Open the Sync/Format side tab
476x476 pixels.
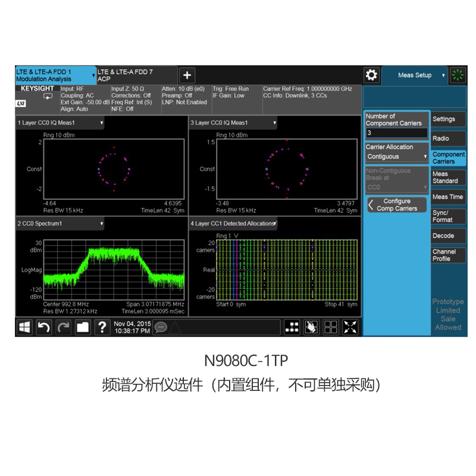[x=448, y=216]
